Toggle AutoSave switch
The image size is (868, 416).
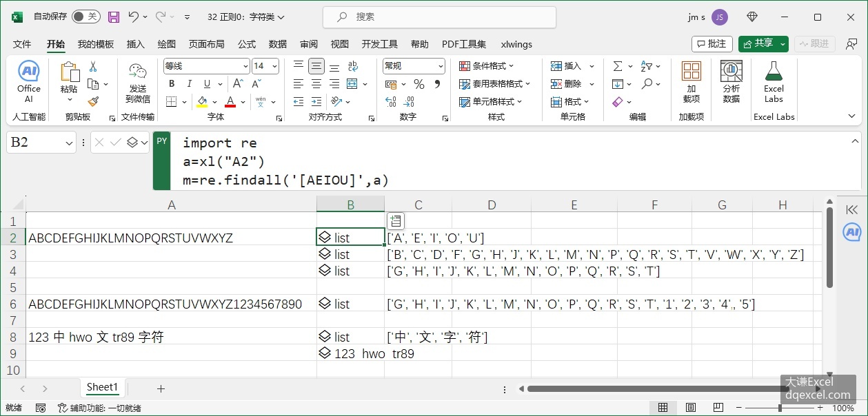[85, 17]
